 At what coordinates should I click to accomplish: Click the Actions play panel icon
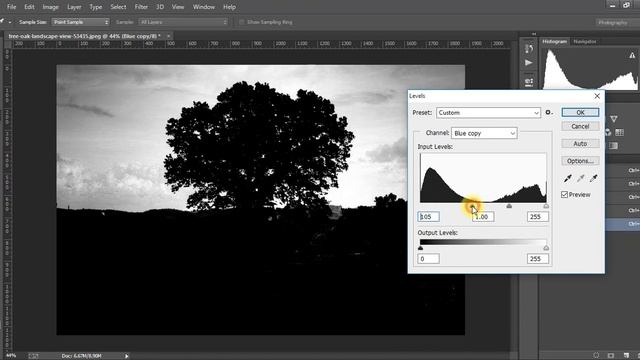click(x=529, y=63)
